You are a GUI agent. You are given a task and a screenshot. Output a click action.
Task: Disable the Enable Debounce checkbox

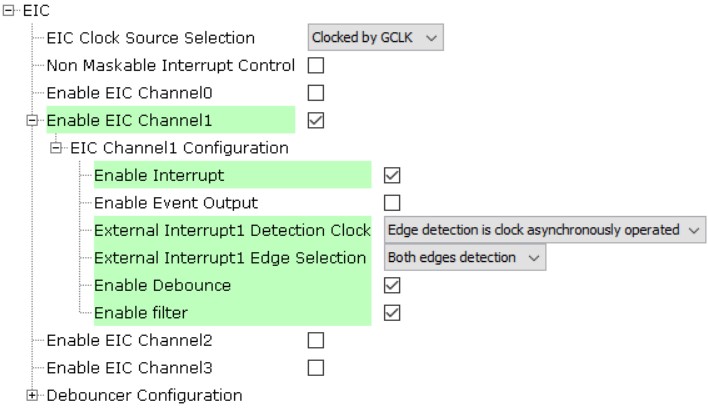393,285
